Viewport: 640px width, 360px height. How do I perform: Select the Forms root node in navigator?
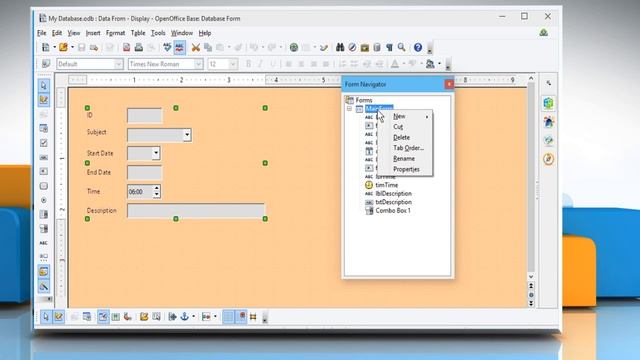[x=364, y=100]
